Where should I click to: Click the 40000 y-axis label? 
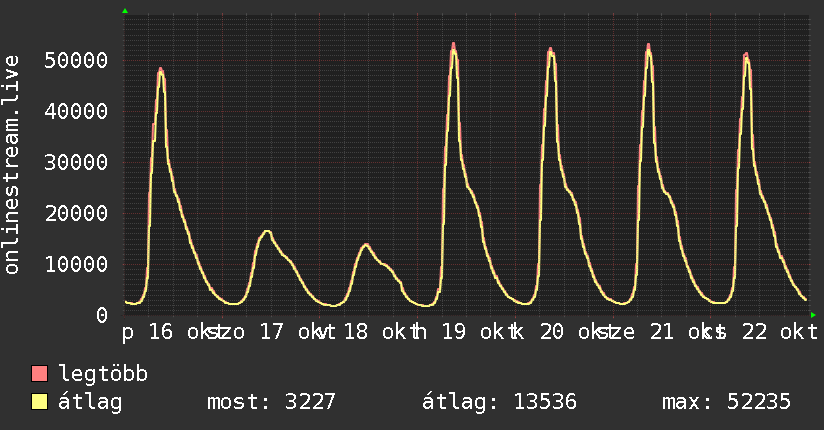click(76, 111)
